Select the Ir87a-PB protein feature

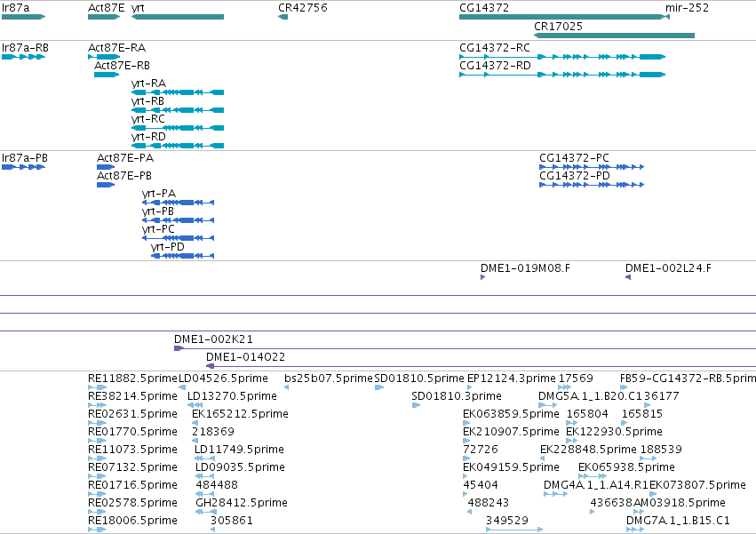coord(24,167)
